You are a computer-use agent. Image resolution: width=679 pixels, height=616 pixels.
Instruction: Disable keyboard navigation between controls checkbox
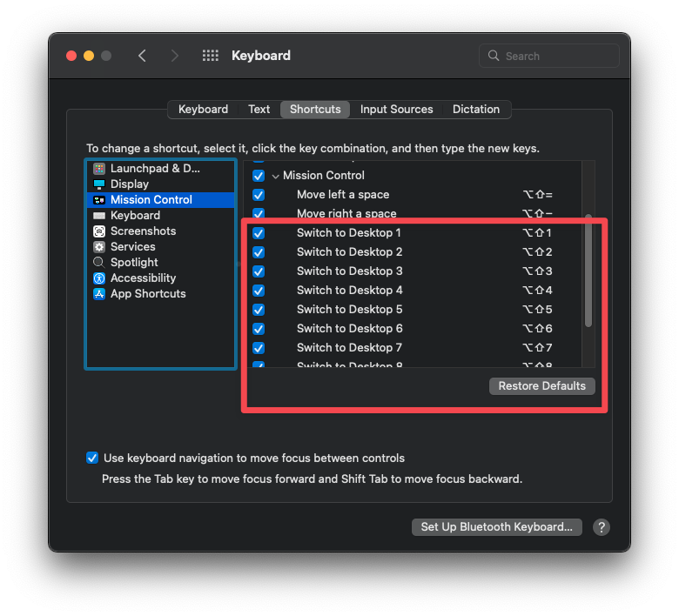[x=92, y=458]
